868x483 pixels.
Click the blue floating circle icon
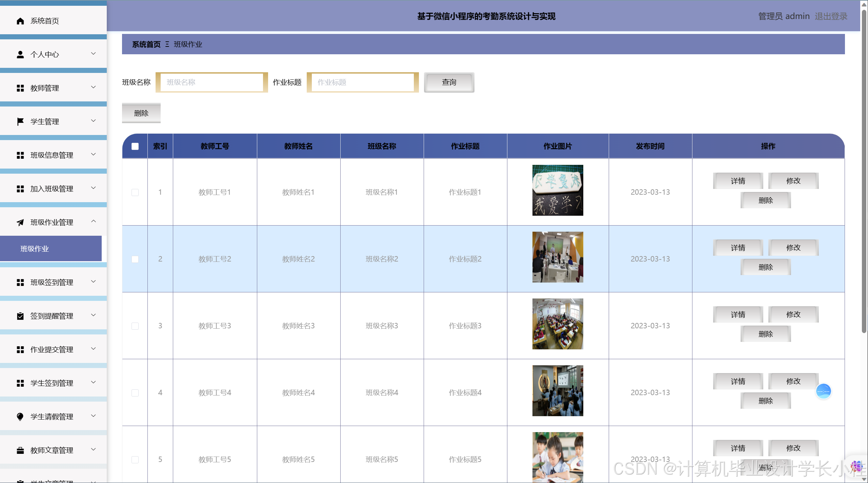tap(823, 391)
